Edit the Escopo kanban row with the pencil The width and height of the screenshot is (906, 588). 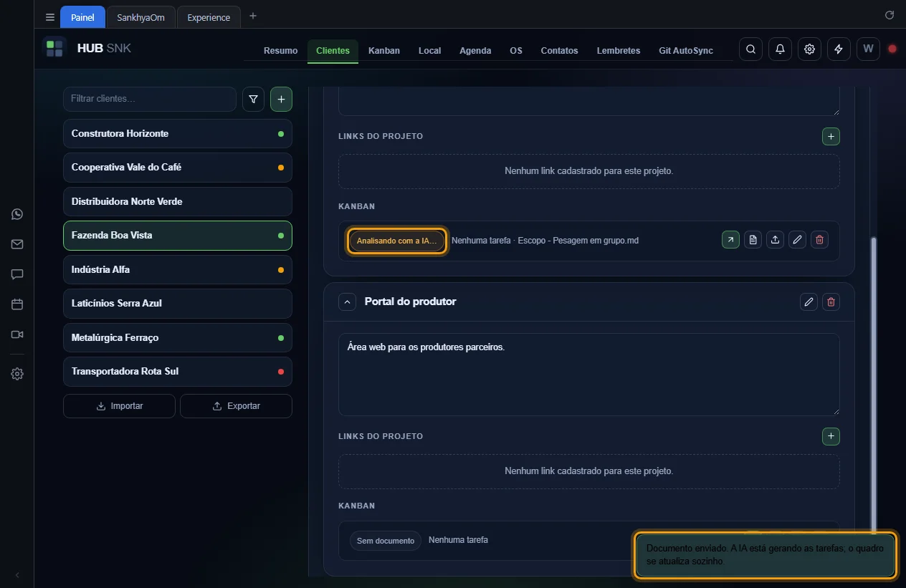[x=797, y=240]
